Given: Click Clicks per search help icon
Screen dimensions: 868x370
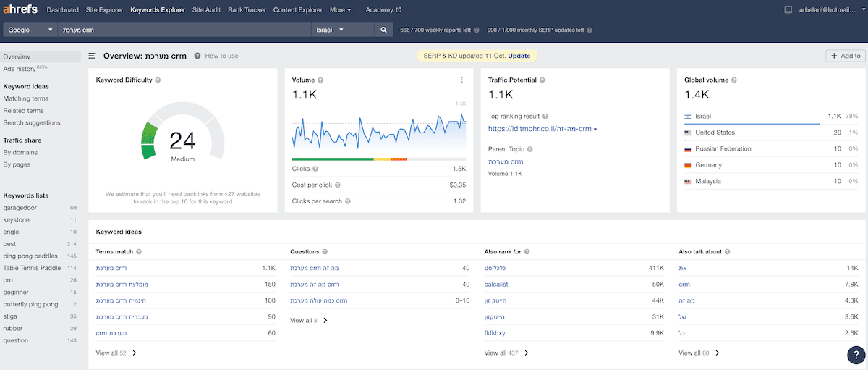Looking at the screenshot, I should [x=348, y=201].
